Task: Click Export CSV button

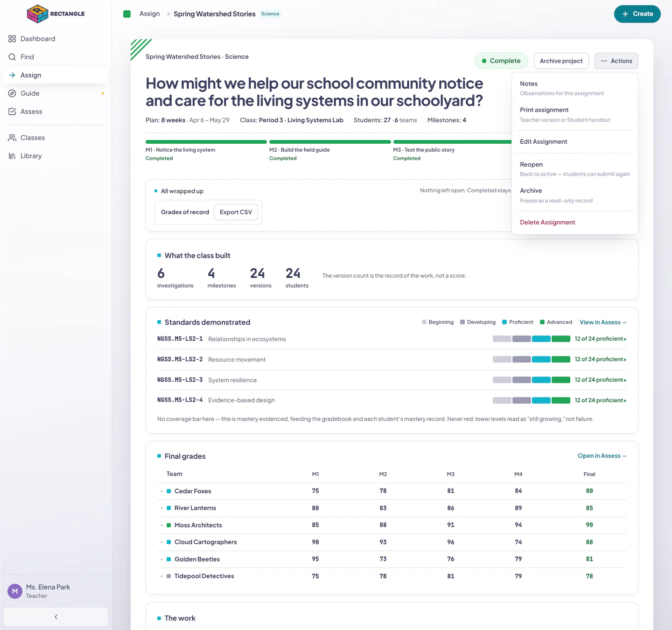Action: [x=236, y=212]
